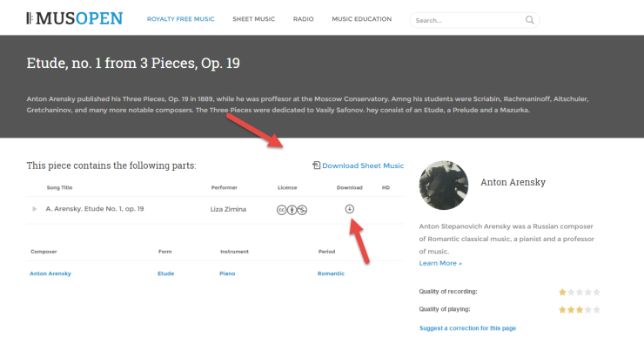Viewport: 644px width, 351px height.
Task: Download the Etude No. 1 recording
Action: (350, 209)
